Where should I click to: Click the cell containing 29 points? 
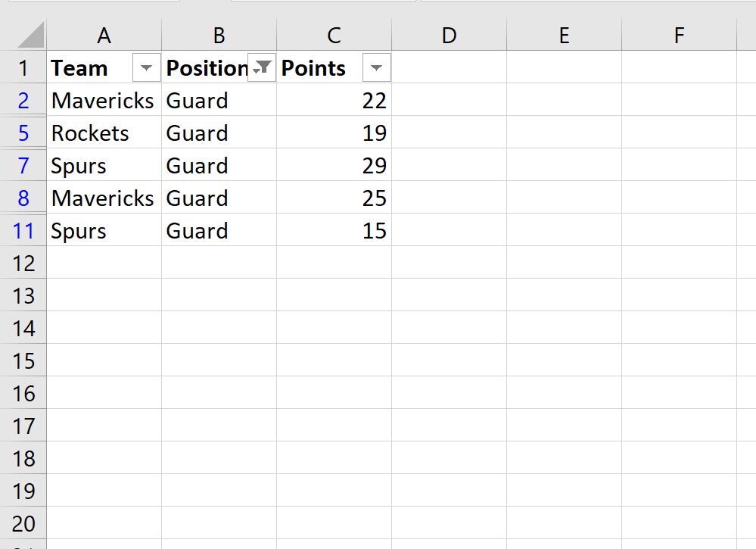click(x=334, y=166)
